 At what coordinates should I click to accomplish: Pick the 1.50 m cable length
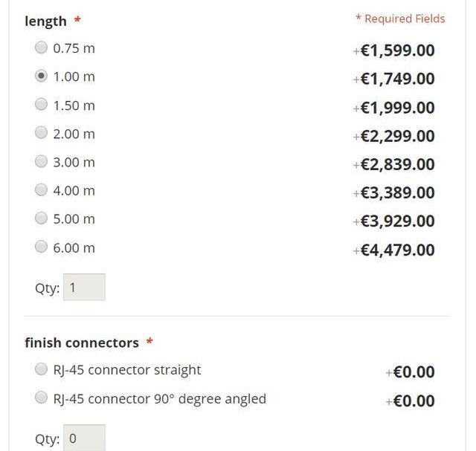click(x=42, y=105)
